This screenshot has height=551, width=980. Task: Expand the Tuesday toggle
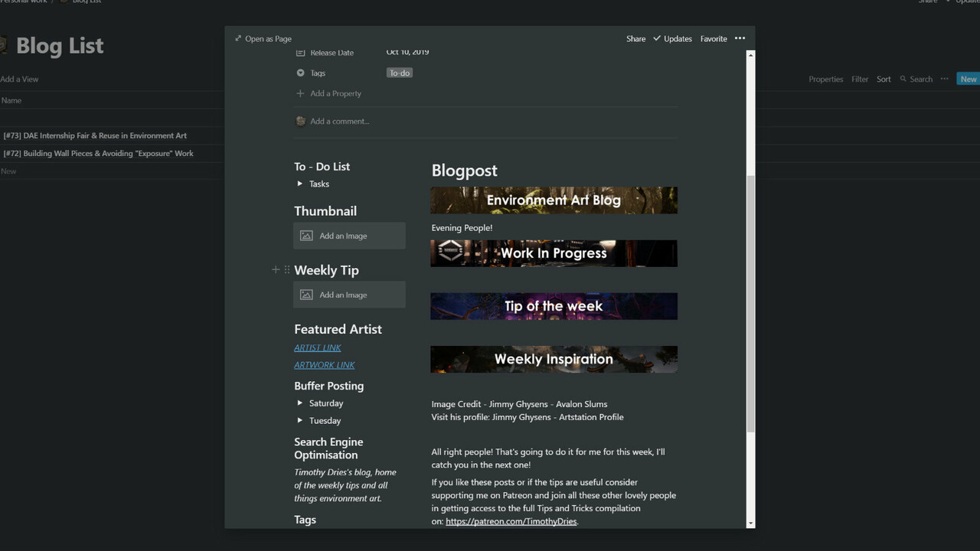(300, 420)
